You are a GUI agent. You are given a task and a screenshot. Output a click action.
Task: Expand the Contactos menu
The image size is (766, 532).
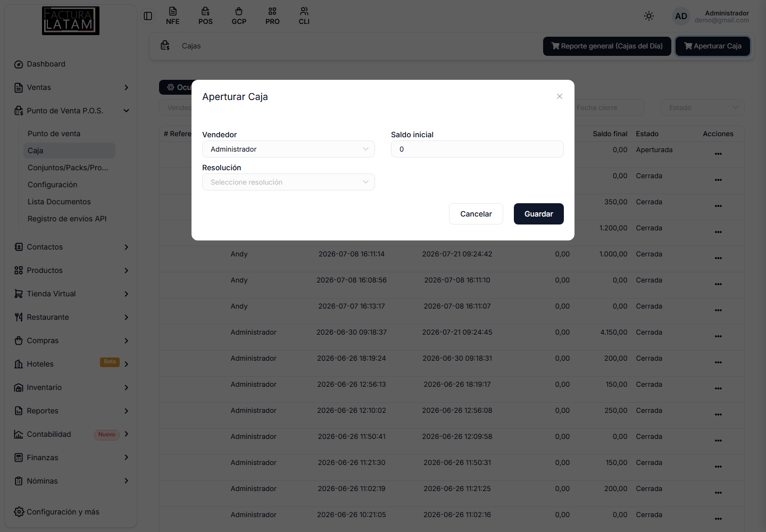[71, 247]
